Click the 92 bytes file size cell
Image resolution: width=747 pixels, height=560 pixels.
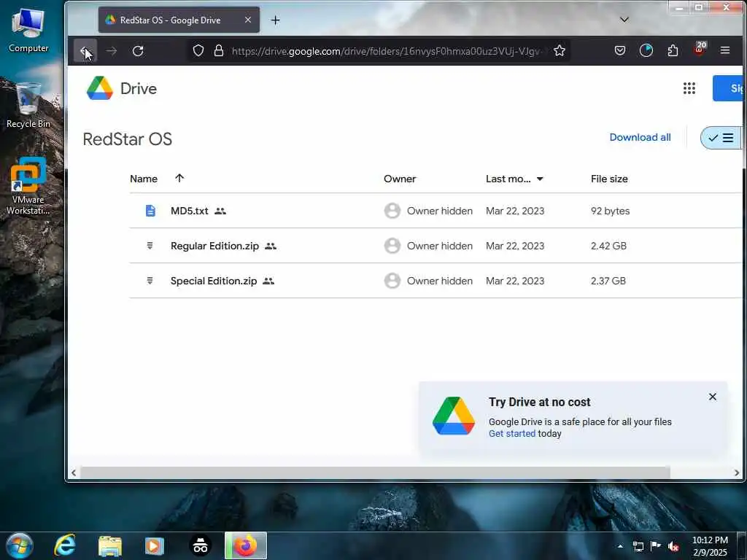click(610, 211)
